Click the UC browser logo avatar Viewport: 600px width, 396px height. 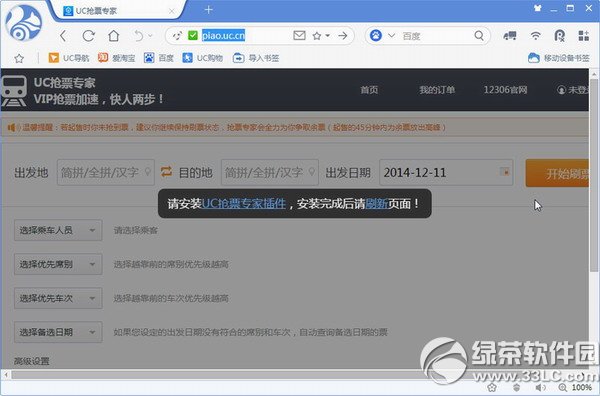24,24
